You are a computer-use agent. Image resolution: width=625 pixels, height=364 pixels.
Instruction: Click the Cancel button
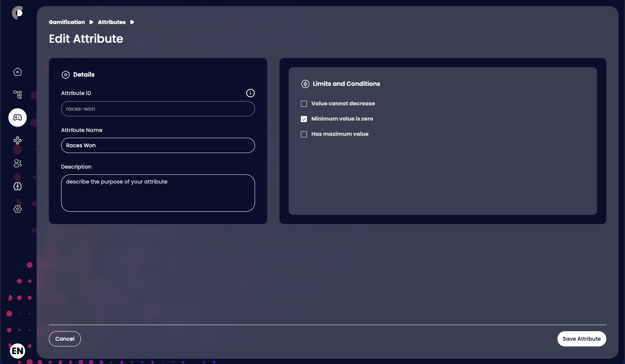(65, 339)
